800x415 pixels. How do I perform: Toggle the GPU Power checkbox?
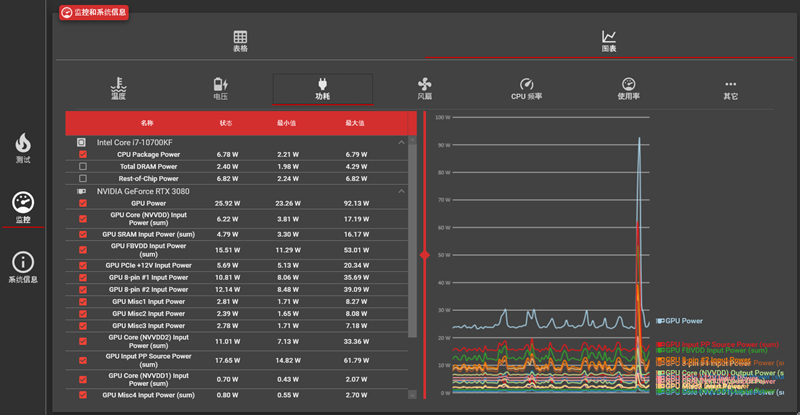pos(83,203)
